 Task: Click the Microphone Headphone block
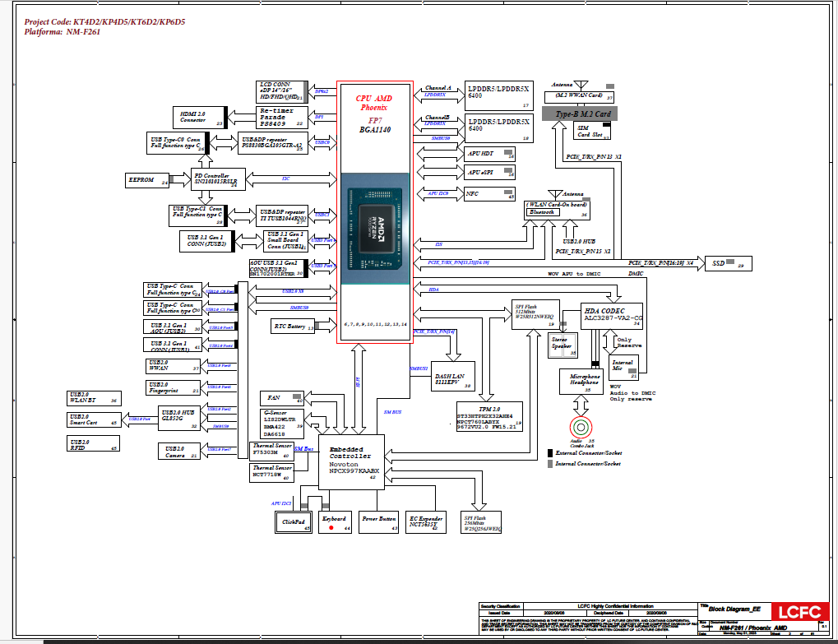(581, 382)
